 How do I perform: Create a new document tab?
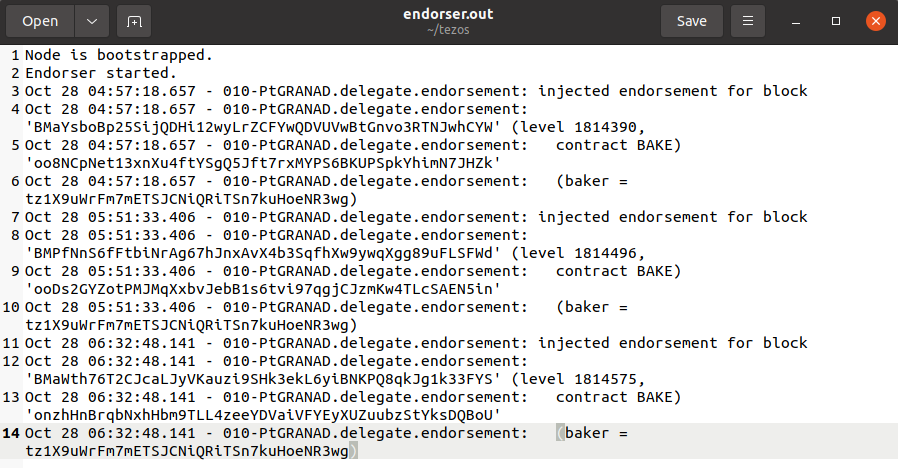click(134, 21)
